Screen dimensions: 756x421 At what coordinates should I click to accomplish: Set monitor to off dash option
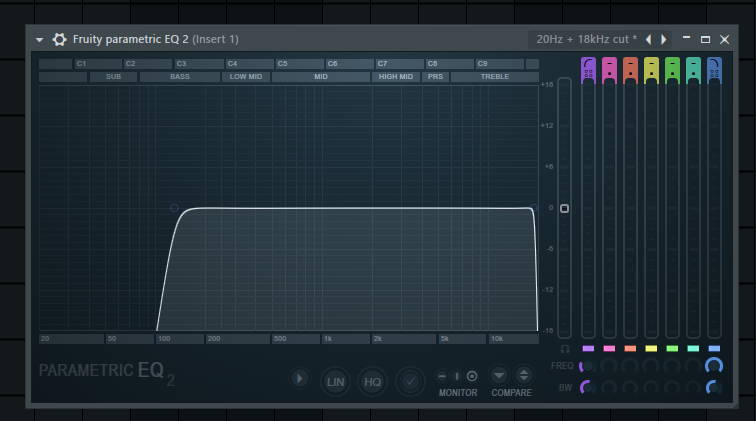[x=442, y=376]
